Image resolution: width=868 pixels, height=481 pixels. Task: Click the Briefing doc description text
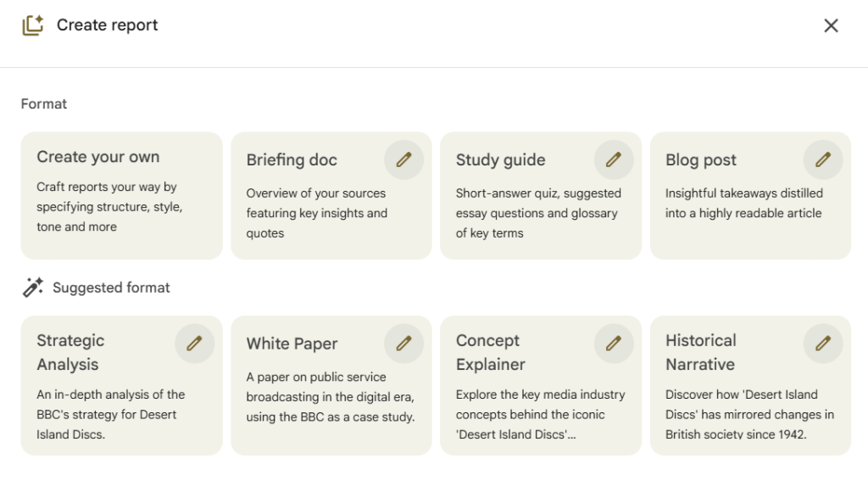point(315,213)
